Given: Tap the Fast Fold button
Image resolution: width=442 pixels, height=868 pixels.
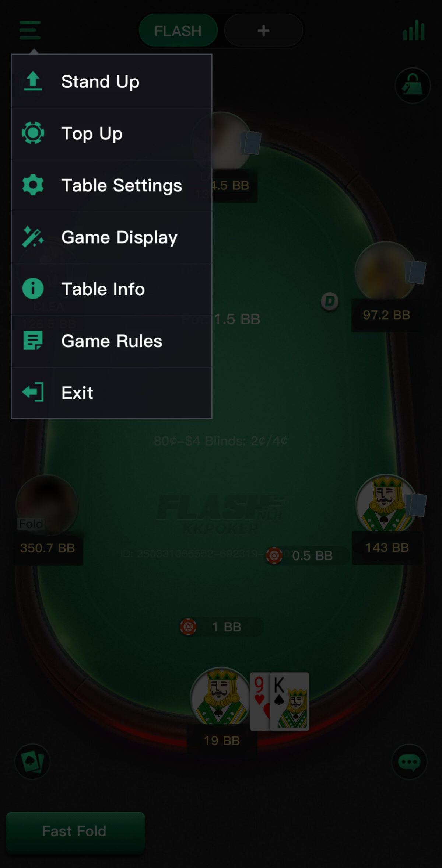Looking at the screenshot, I should 75,832.
